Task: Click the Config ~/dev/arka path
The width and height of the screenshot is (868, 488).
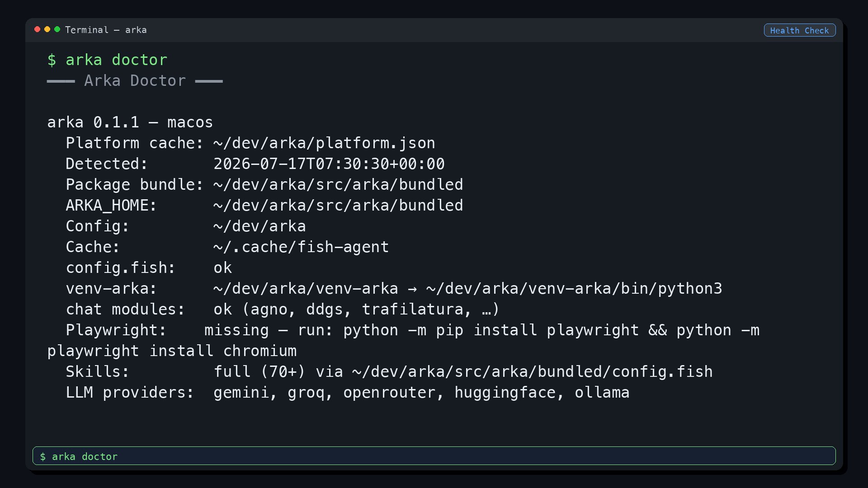Action: 259,226
